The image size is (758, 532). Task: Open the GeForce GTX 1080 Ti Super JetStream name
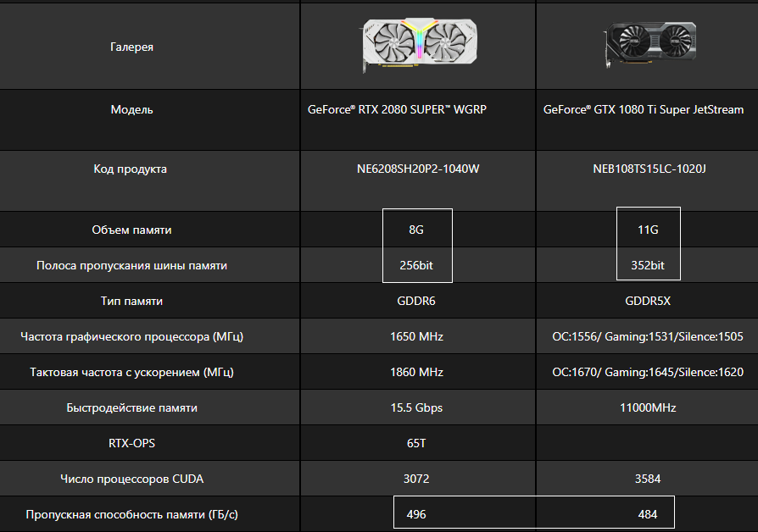tap(644, 109)
